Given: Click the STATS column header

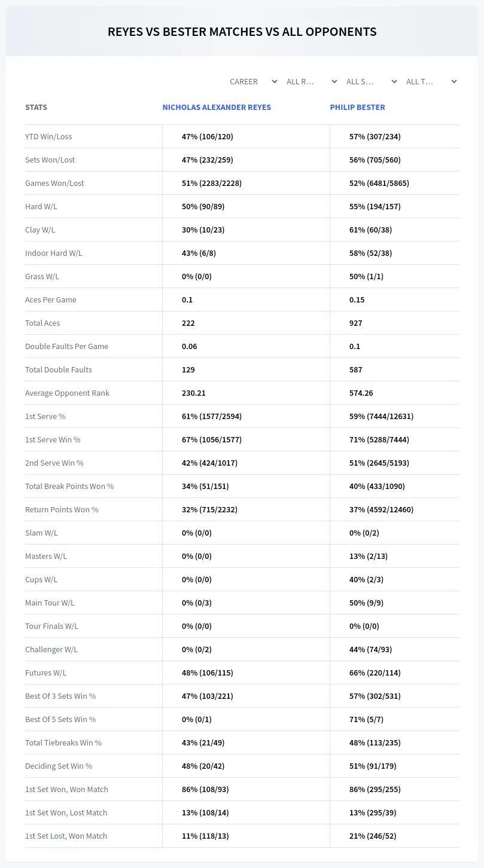Looking at the screenshot, I should (36, 107).
